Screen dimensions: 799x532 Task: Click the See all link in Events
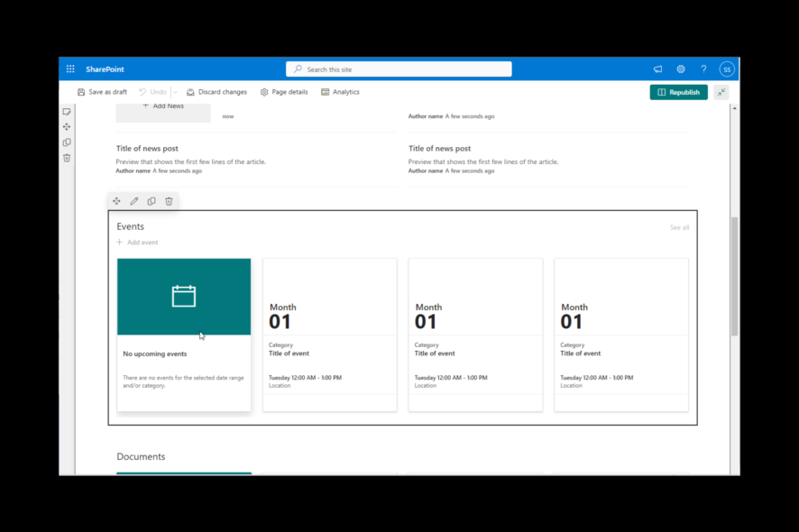[x=679, y=227]
